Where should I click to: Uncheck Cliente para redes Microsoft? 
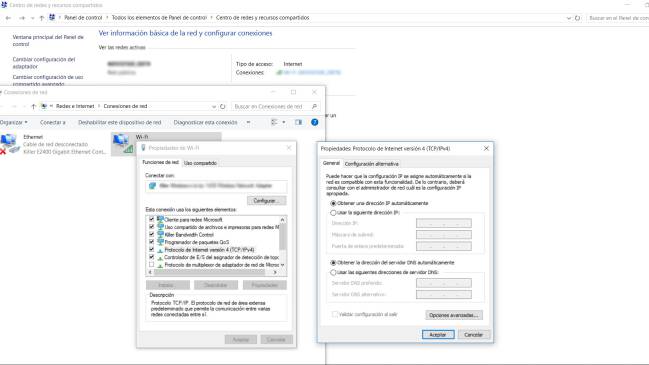coord(151,219)
